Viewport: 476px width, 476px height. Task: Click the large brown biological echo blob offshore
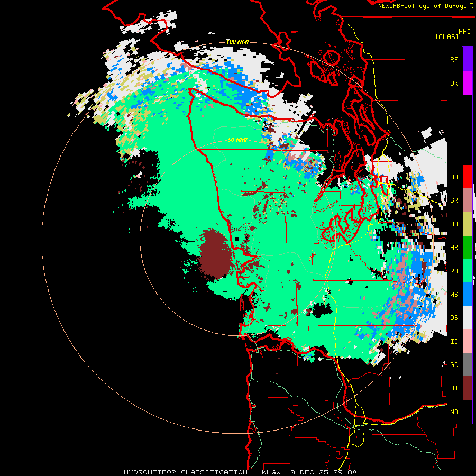(x=215, y=254)
